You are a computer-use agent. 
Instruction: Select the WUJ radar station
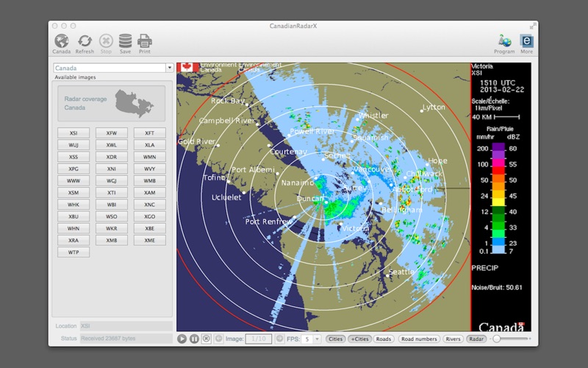click(73, 145)
